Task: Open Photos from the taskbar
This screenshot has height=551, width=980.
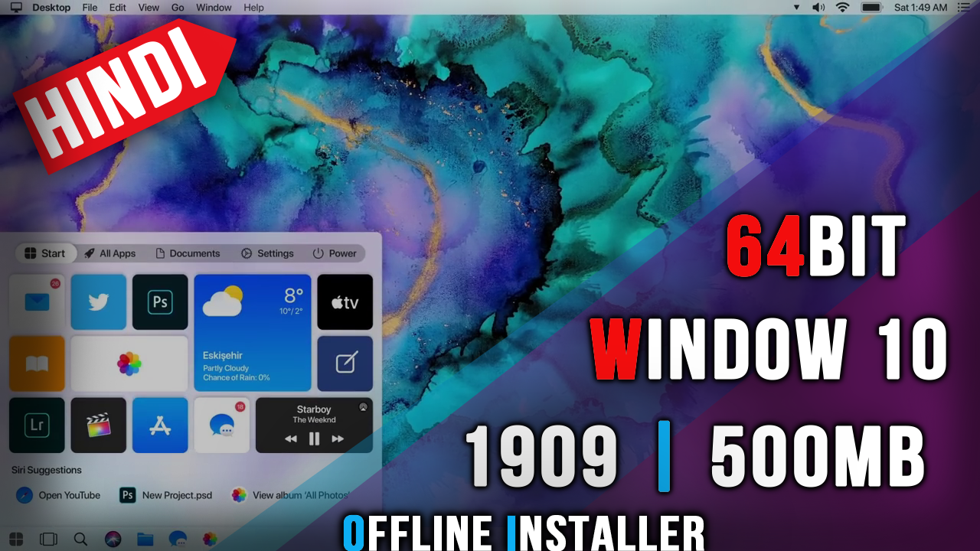Action: point(210,539)
